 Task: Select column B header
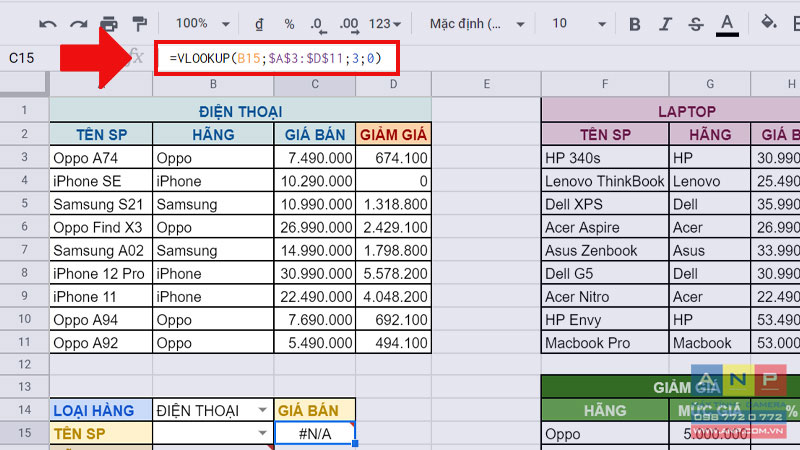213,84
